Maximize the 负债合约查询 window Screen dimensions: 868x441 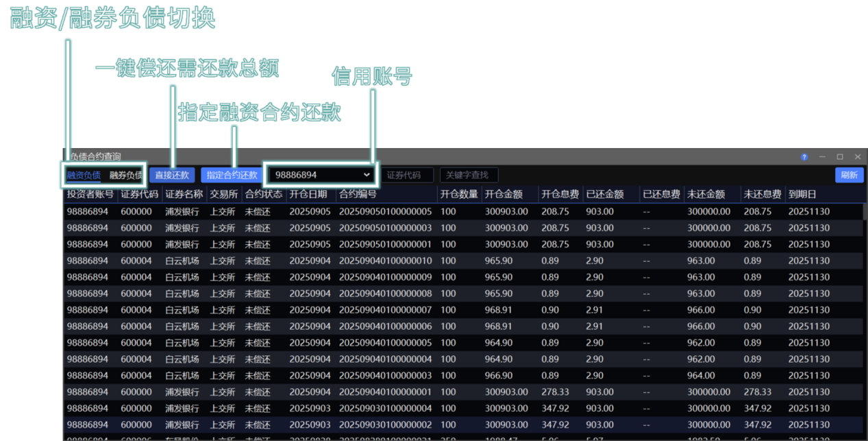[x=840, y=157]
